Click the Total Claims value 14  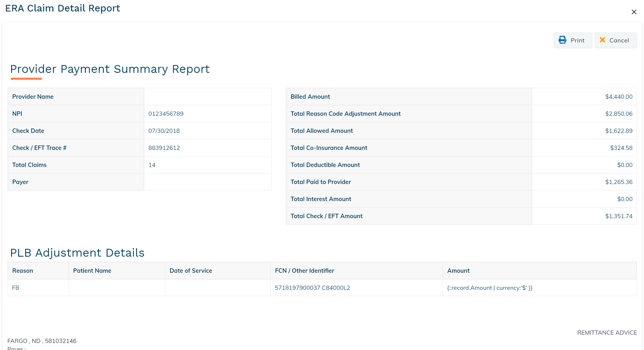pos(152,165)
